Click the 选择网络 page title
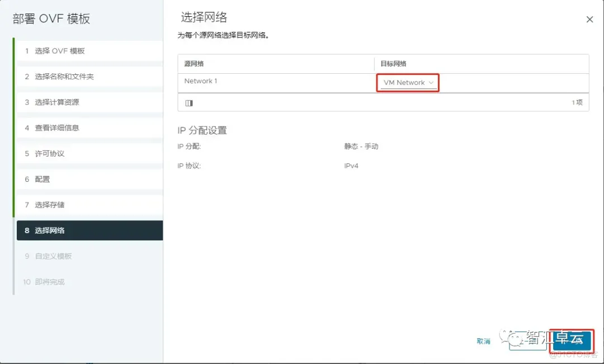The height and width of the screenshot is (364, 604). tap(204, 17)
